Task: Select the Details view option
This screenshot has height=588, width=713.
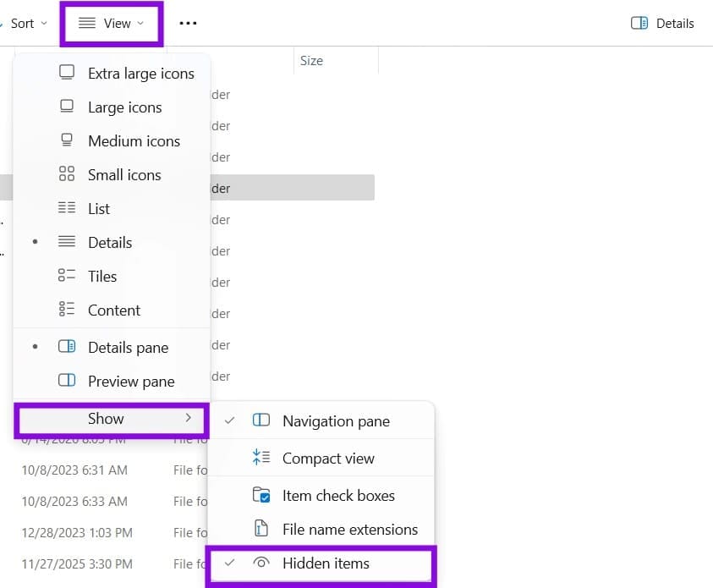Action: click(112, 242)
